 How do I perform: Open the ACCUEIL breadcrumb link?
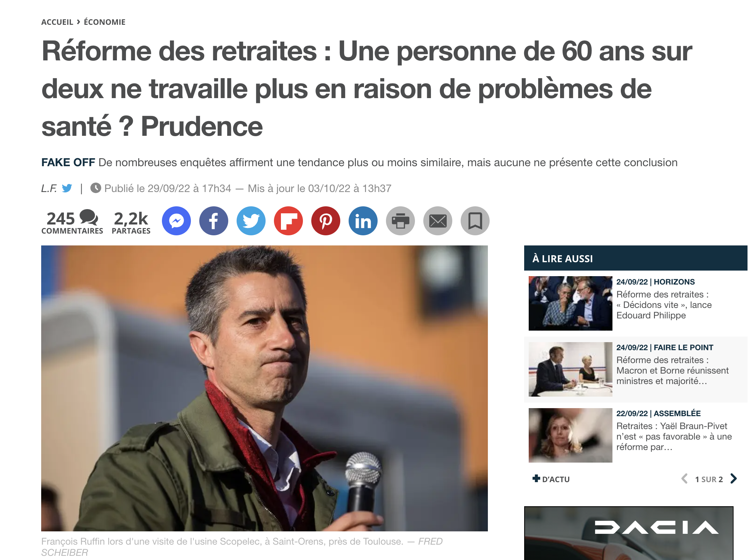click(x=57, y=22)
